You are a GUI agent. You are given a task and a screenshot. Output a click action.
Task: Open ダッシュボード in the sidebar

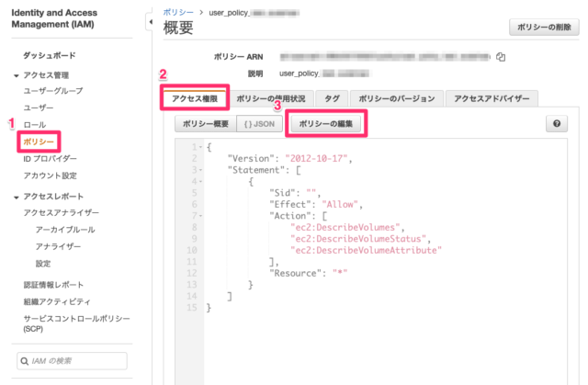(x=49, y=55)
